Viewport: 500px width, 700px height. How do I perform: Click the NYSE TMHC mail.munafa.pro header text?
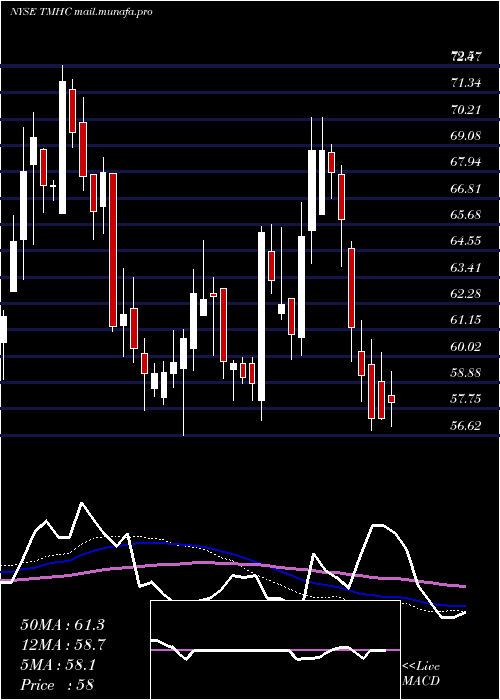pos(82,12)
